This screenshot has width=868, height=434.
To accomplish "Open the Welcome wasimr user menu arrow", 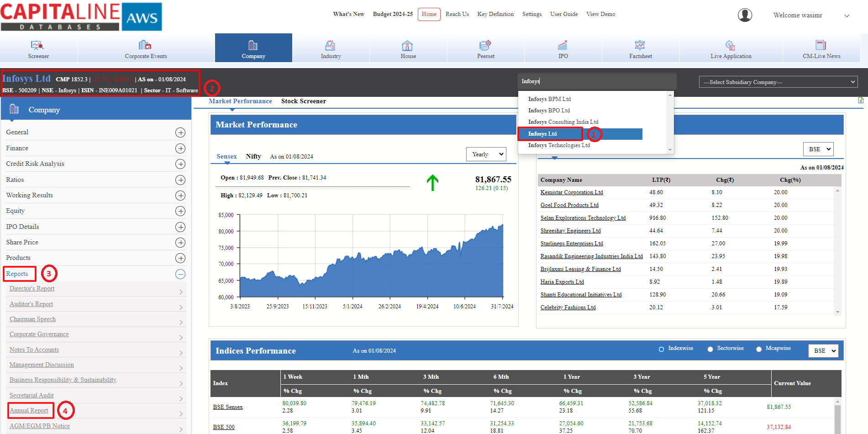I will coord(847,16).
